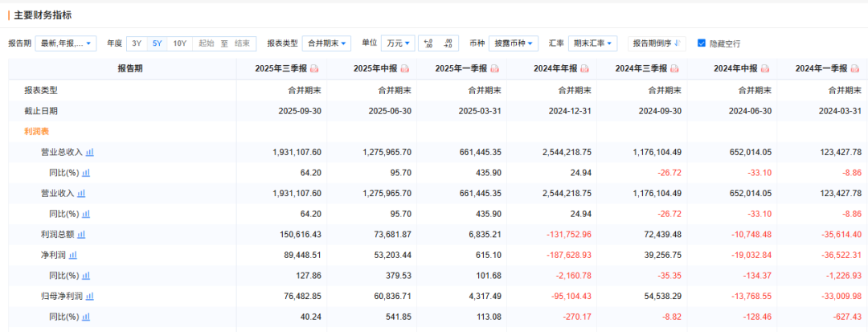Viewport: 868px width, 332px height.
Task: Select 10Y year range
Action: pyautogui.click(x=180, y=43)
